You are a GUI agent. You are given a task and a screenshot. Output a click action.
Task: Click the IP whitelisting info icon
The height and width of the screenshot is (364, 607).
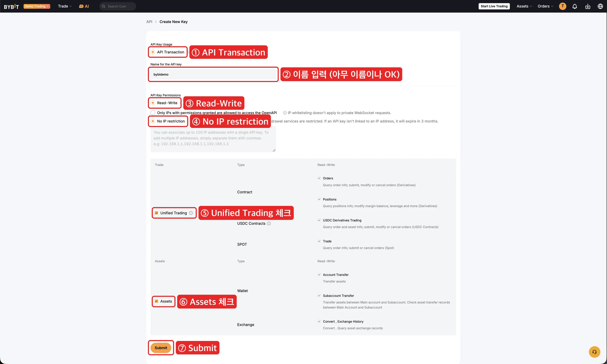285,113
